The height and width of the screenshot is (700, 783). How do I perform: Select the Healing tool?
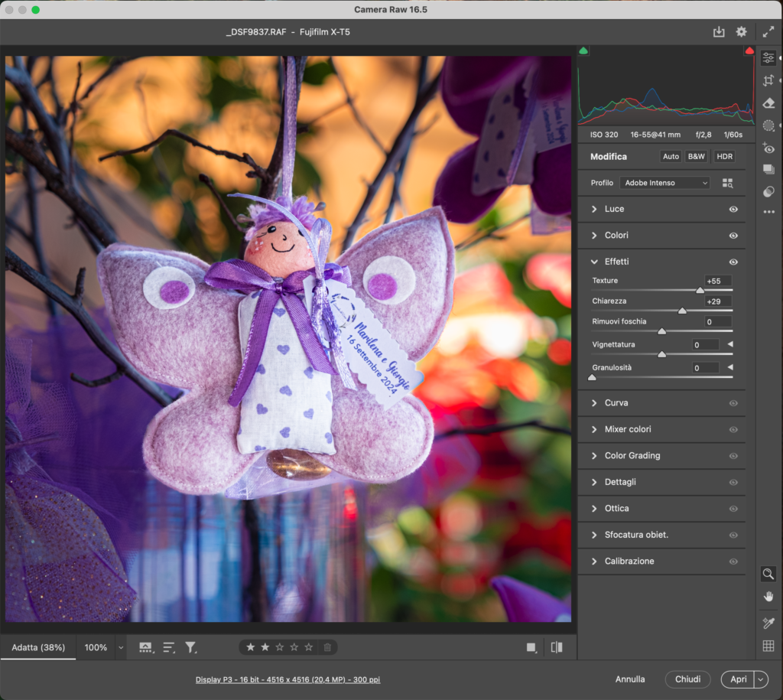[x=768, y=103]
